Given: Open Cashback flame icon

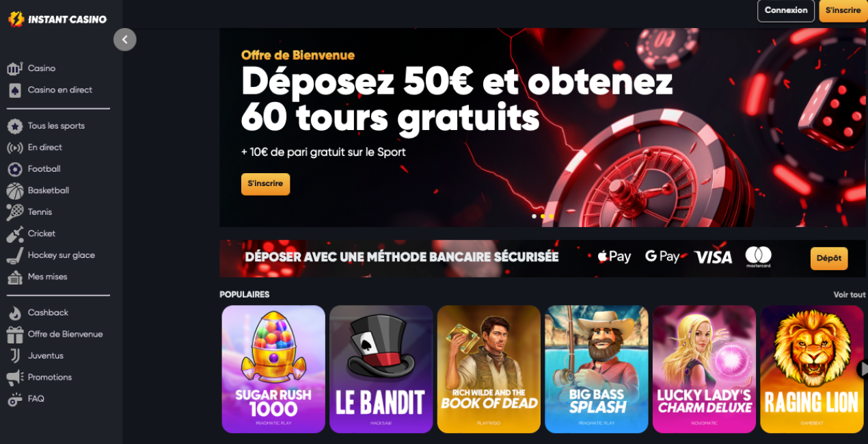Looking at the screenshot, I should (x=15, y=313).
